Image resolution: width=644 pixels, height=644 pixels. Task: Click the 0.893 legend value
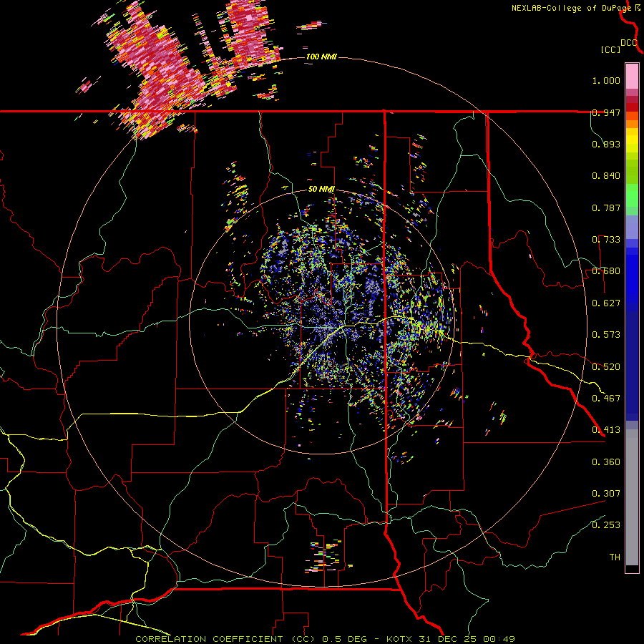tap(606, 144)
